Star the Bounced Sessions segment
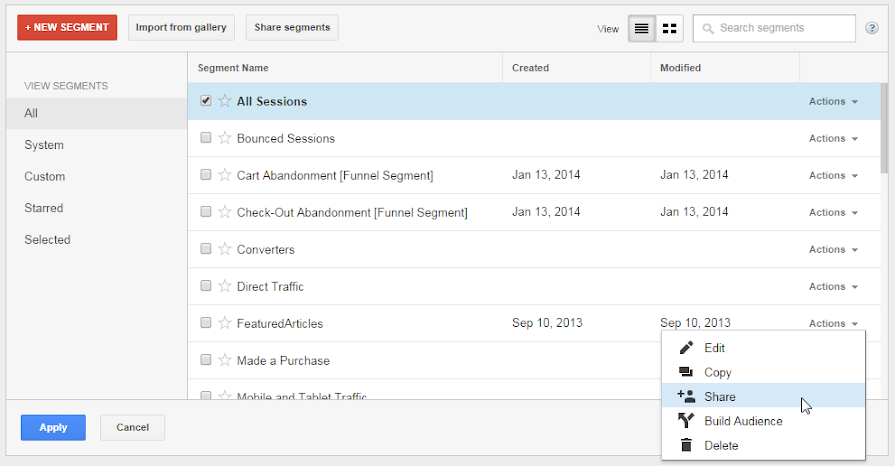Screen dimensions: 895x466 click(x=225, y=138)
